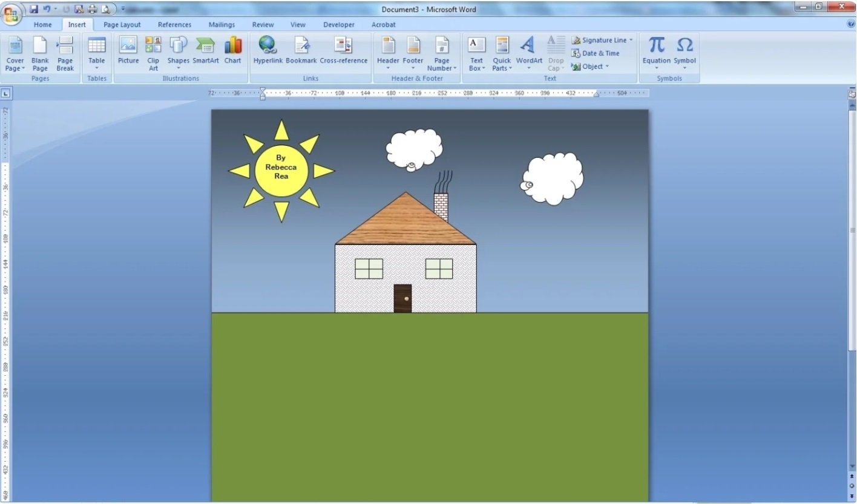Click the tab selector at ruler corner
The image size is (857, 504).
pyautogui.click(x=5, y=93)
